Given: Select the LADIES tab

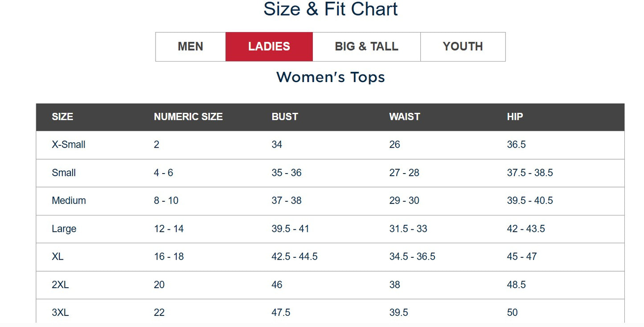Looking at the screenshot, I should click(269, 46).
